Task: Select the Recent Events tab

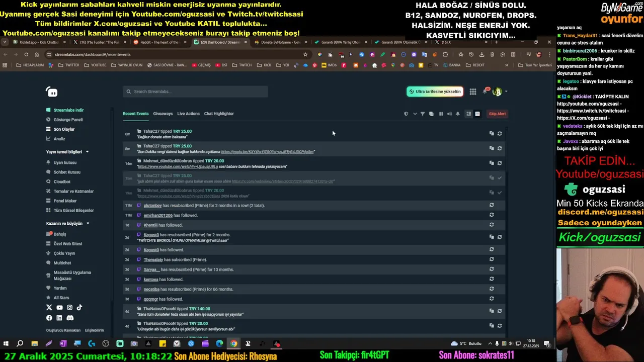Action: (x=135, y=114)
